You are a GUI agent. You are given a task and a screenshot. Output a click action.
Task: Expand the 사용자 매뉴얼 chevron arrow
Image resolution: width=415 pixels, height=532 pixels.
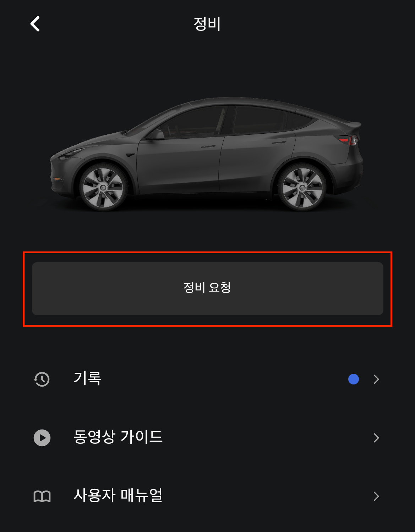coord(376,496)
